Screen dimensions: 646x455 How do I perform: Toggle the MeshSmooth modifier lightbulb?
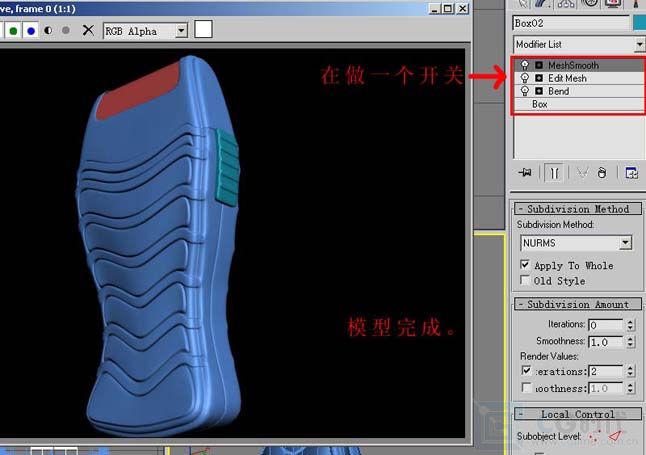pyautogui.click(x=524, y=65)
